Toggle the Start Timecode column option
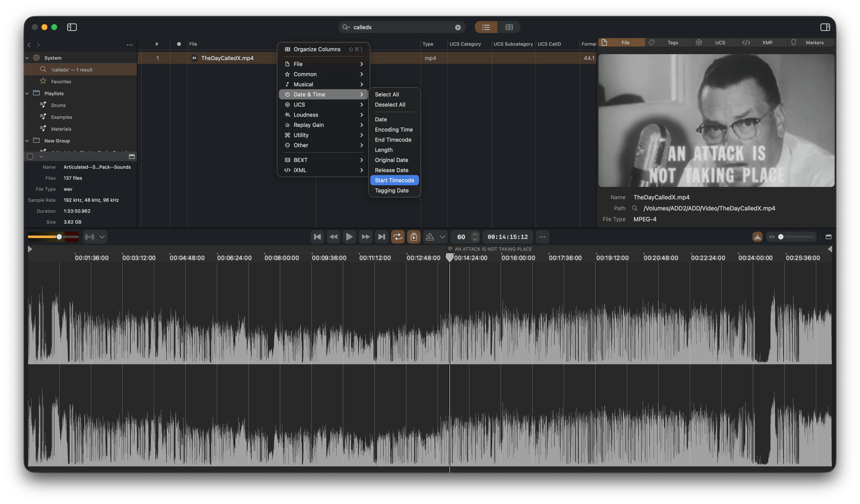 (395, 180)
